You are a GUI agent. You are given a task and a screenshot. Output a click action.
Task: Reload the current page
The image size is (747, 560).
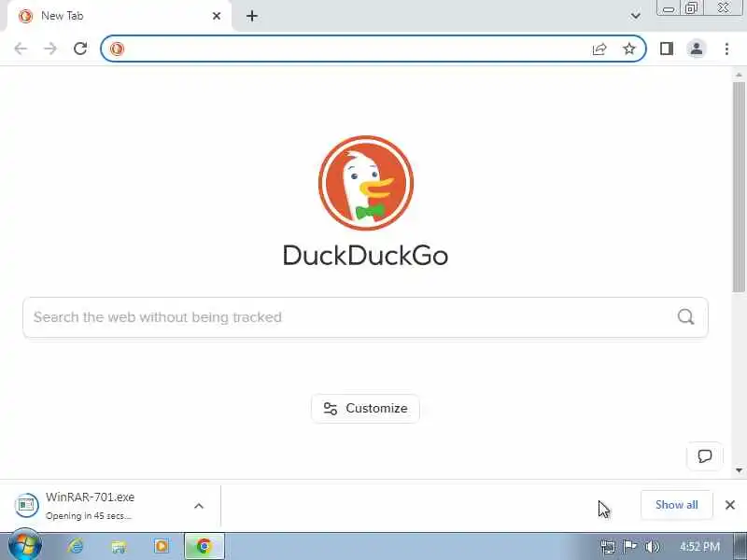[x=80, y=49]
